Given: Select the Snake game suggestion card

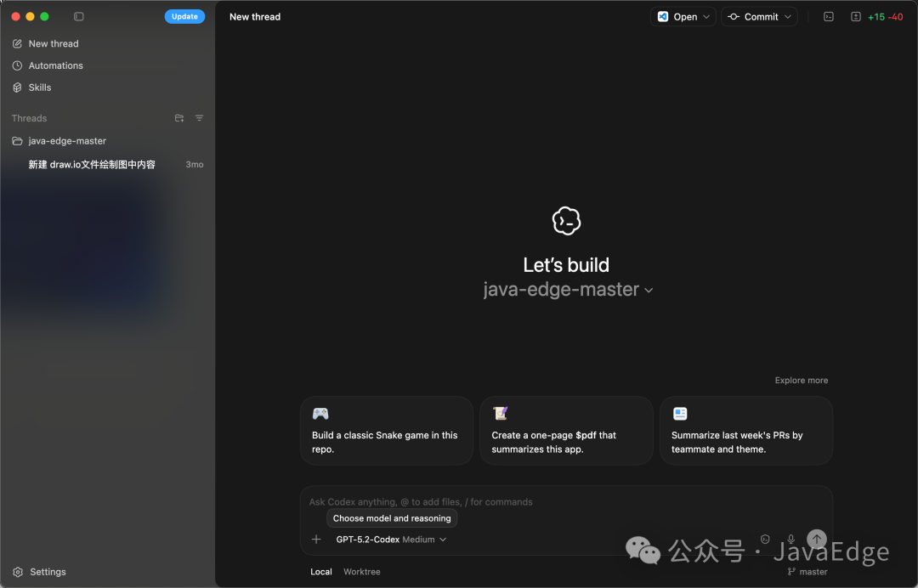Looking at the screenshot, I should click(387, 431).
